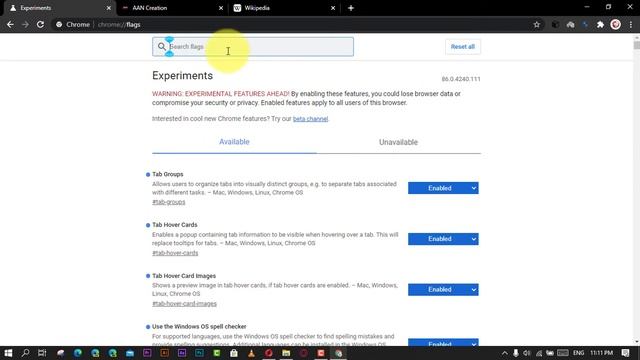Open the Chrome three-dot menu
Viewport: 640px width, 360px height.
pos(631,24)
